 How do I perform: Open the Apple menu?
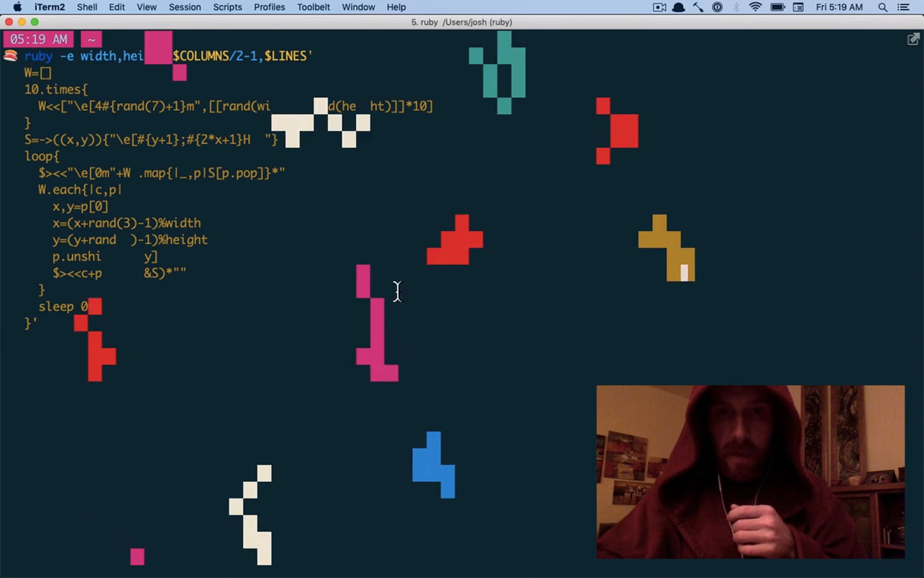tap(17, 7)
